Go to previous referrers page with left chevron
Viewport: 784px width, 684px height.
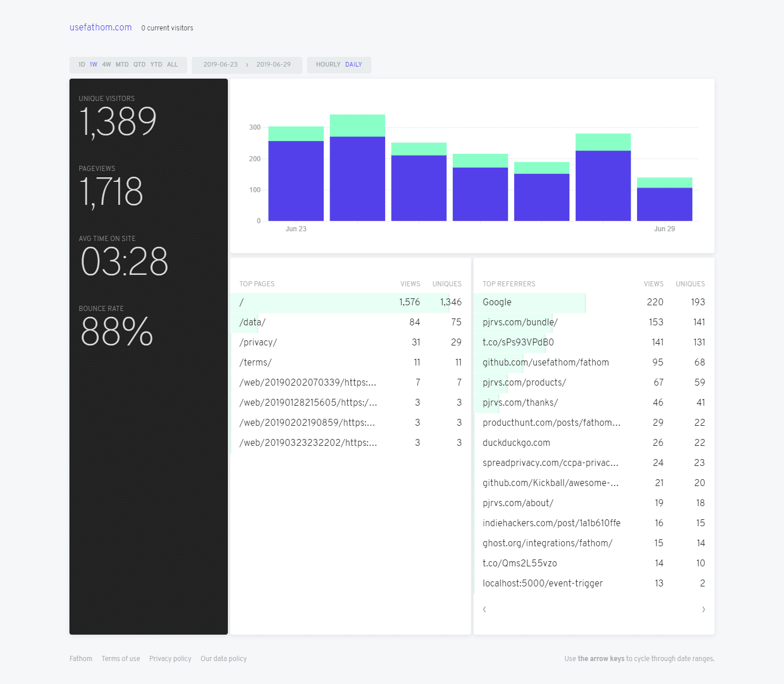click(484, 609)
